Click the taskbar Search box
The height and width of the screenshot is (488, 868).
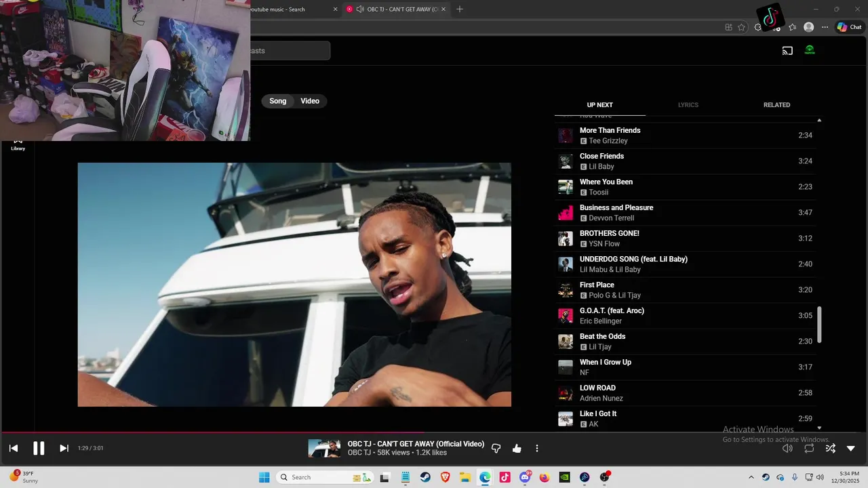(324, 477)
